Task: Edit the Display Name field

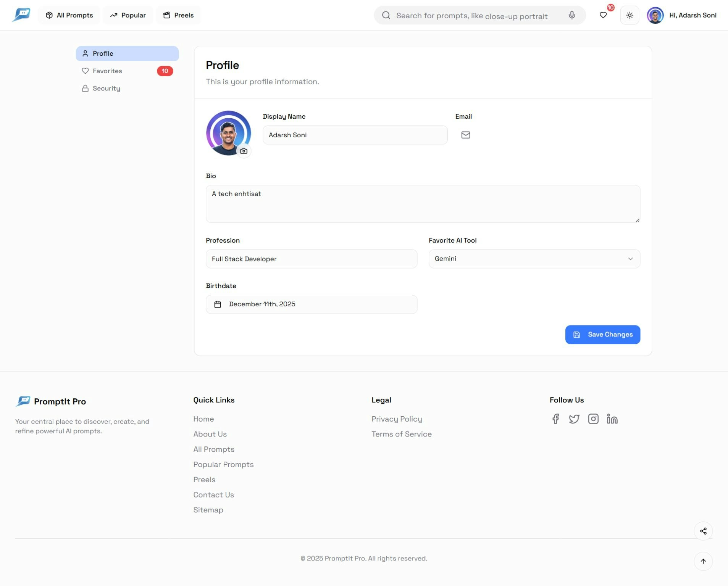Action: 355,135
